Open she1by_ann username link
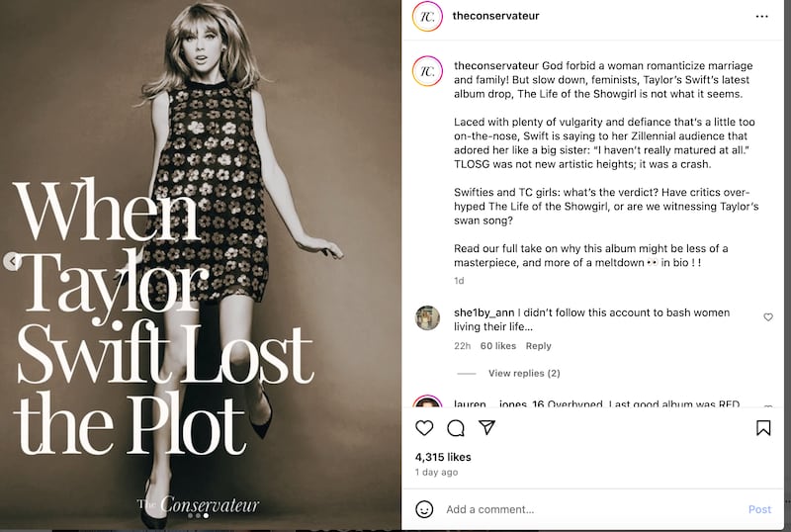791x532 pixels. click(x=482, y=312)
